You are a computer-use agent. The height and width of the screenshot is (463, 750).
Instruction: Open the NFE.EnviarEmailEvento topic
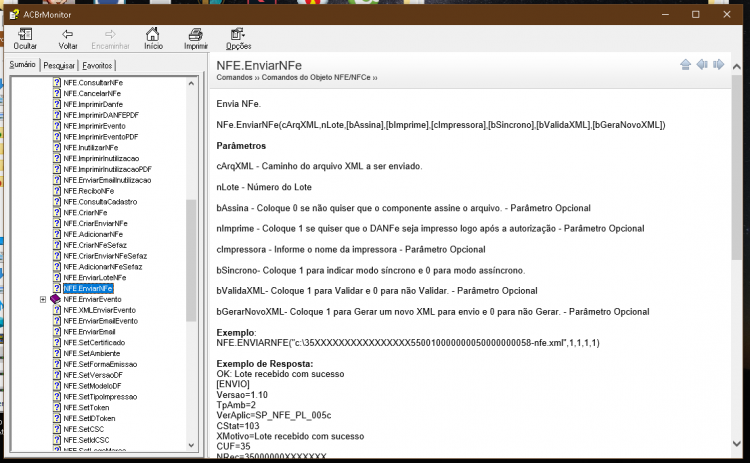click(100, 321)
